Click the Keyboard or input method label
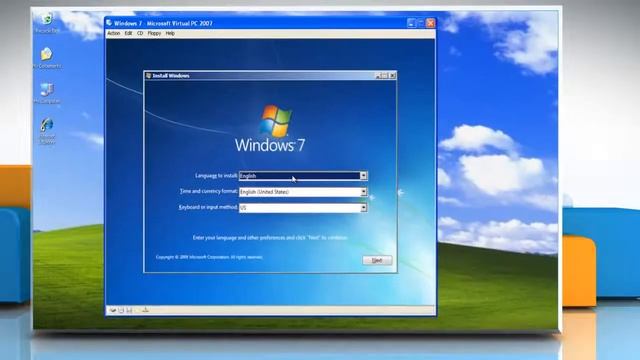The height and width of the screenshot is (360, 640). [208, 207]
